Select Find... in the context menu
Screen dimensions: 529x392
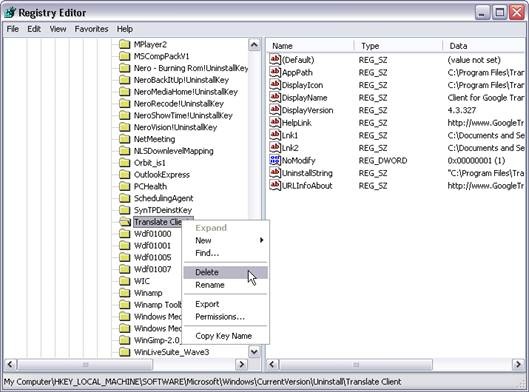click(226, 253)
